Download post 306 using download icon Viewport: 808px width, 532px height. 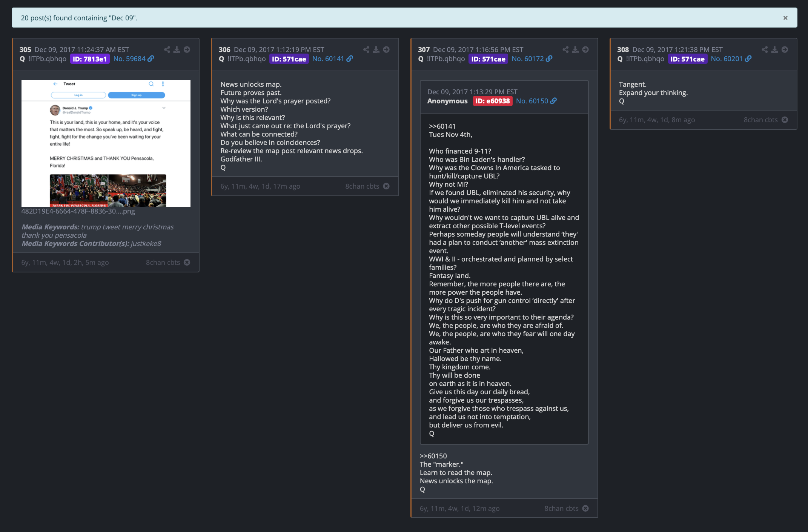(x=376, y=49)
